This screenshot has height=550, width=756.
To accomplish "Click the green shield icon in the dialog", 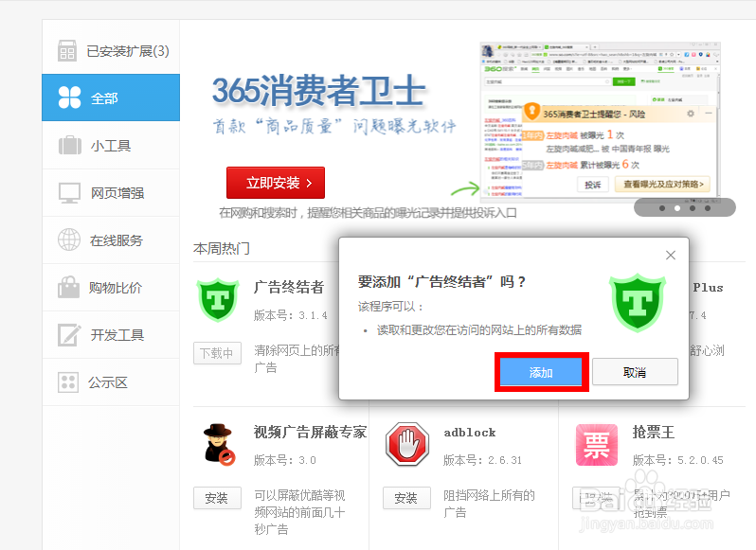I will [x=638, y=302].
